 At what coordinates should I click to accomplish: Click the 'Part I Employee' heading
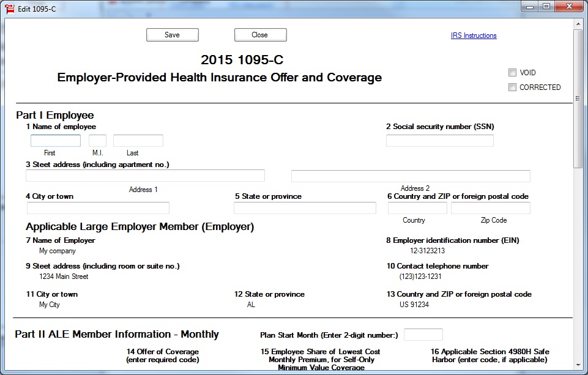point(54,115)
